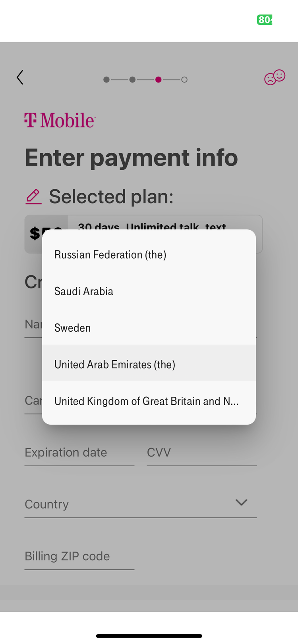Focus the Expiration date field
Screen dimensions: 298x644
click(79, 453)
